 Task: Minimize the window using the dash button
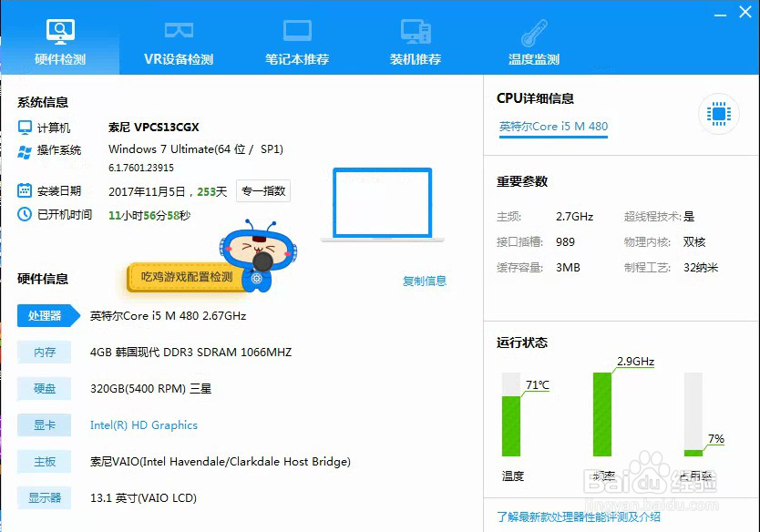point(720,15)
